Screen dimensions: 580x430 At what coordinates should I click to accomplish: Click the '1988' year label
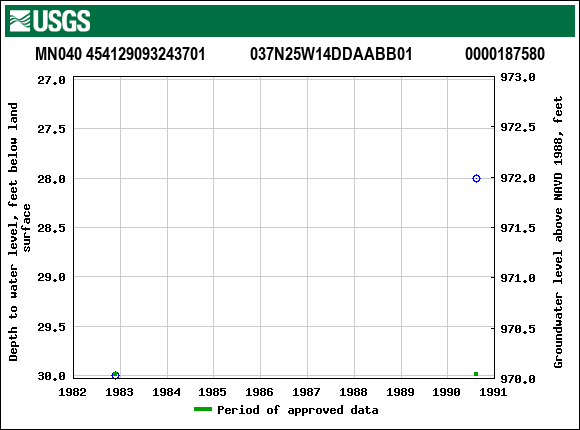(353, 392)
